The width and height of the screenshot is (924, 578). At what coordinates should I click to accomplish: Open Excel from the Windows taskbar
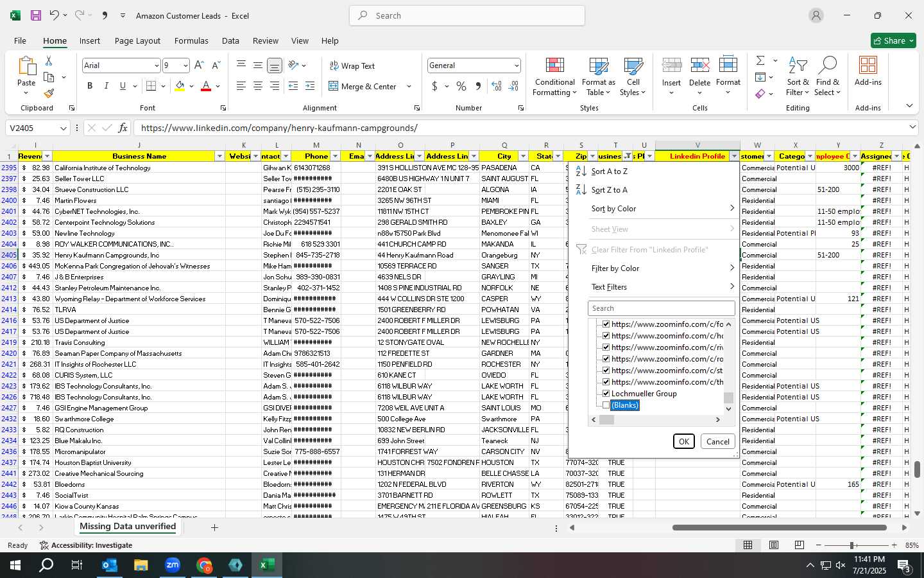point(267,565)
